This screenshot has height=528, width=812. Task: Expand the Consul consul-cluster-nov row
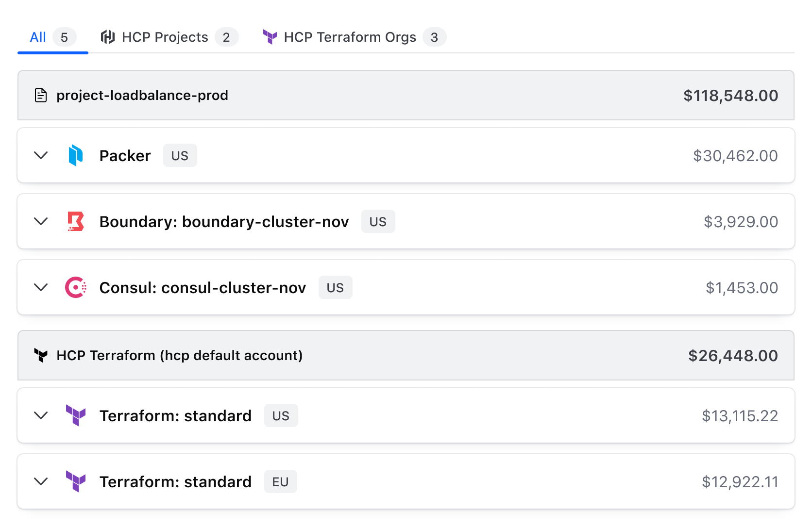[41, 287]
